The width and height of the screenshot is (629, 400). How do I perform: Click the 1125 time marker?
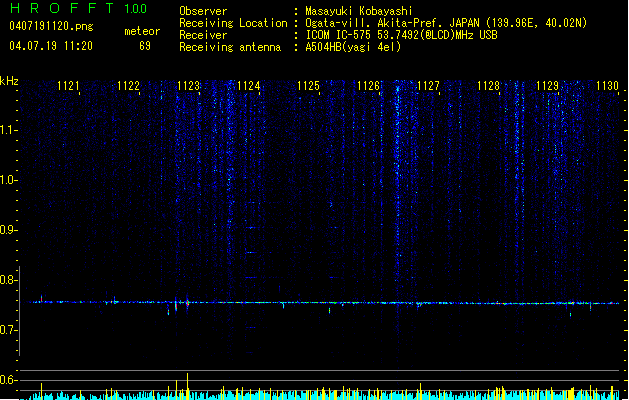click(x=308, y=86)
